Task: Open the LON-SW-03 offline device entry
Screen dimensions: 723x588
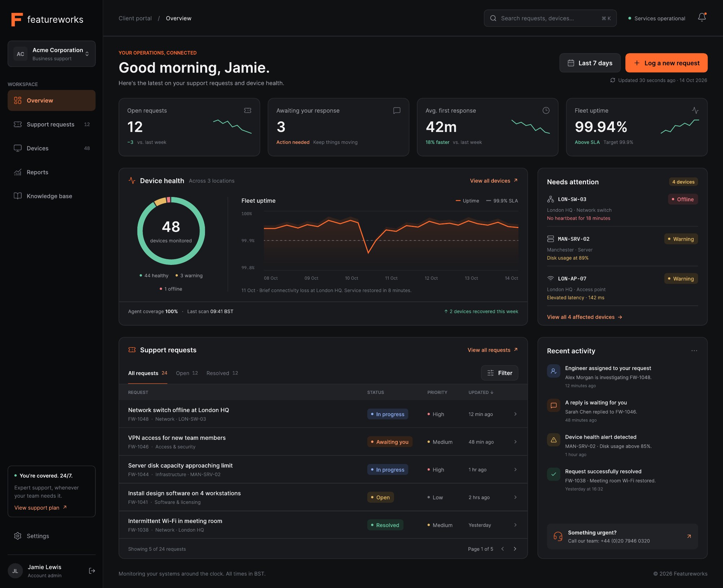Action: [x=622, y=209]
